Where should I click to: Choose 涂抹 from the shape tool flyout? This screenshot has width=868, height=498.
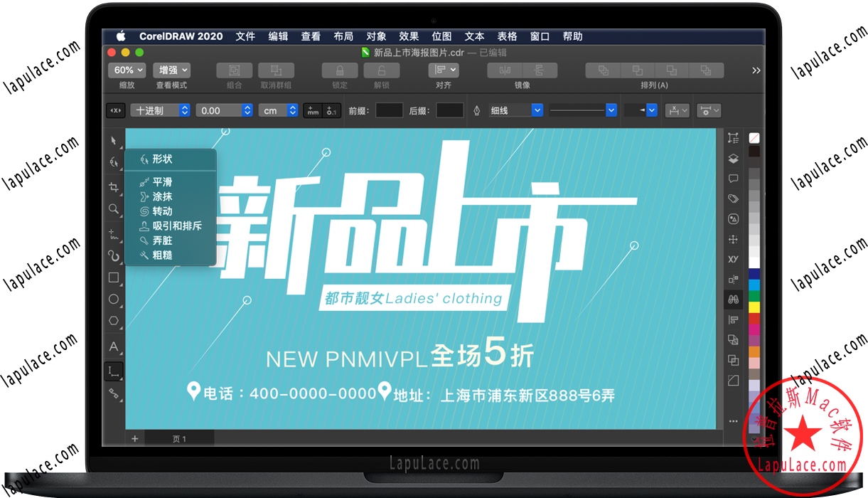click(162, 196)
